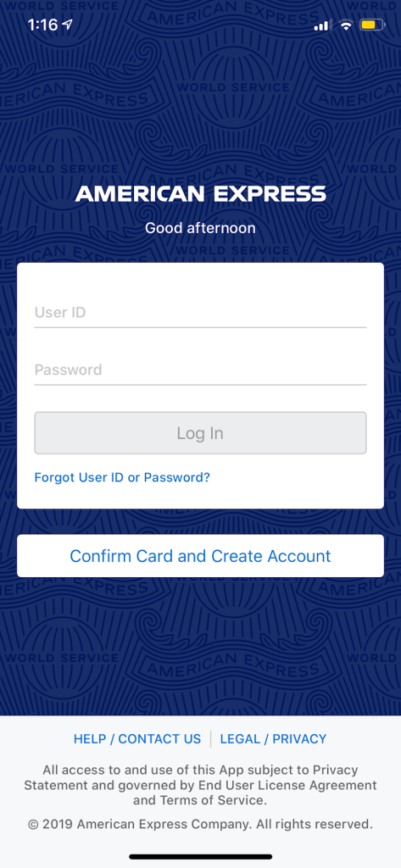Tap the American Express wordmark logo
This screenshot has height=868, width=401.
[x=200, y=194]
